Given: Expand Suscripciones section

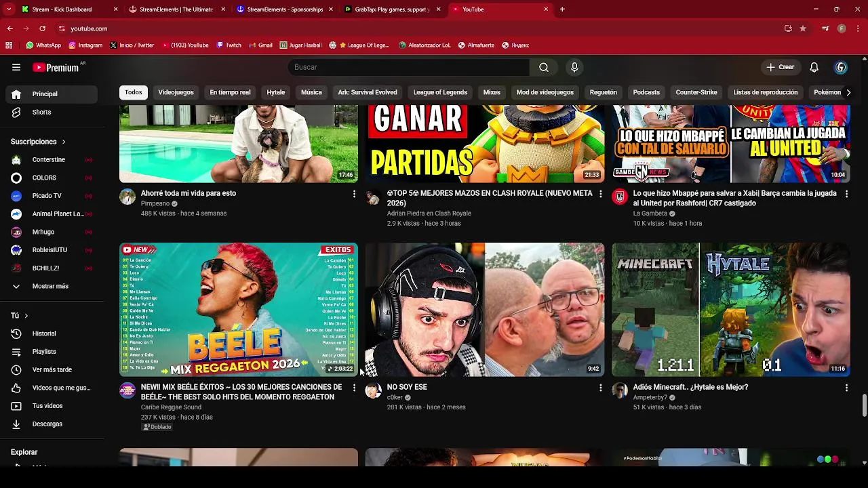Looking at the screenshot, I should 38,142.
